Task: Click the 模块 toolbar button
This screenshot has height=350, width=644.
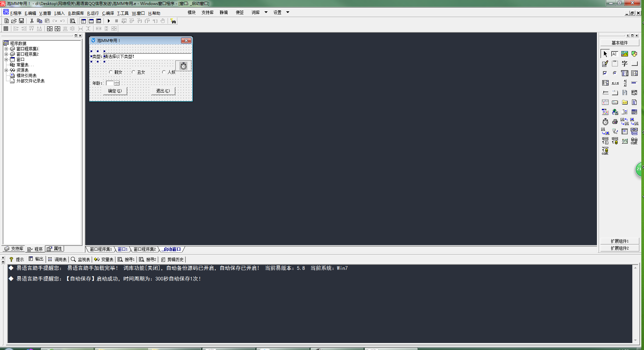Action: 191,12
